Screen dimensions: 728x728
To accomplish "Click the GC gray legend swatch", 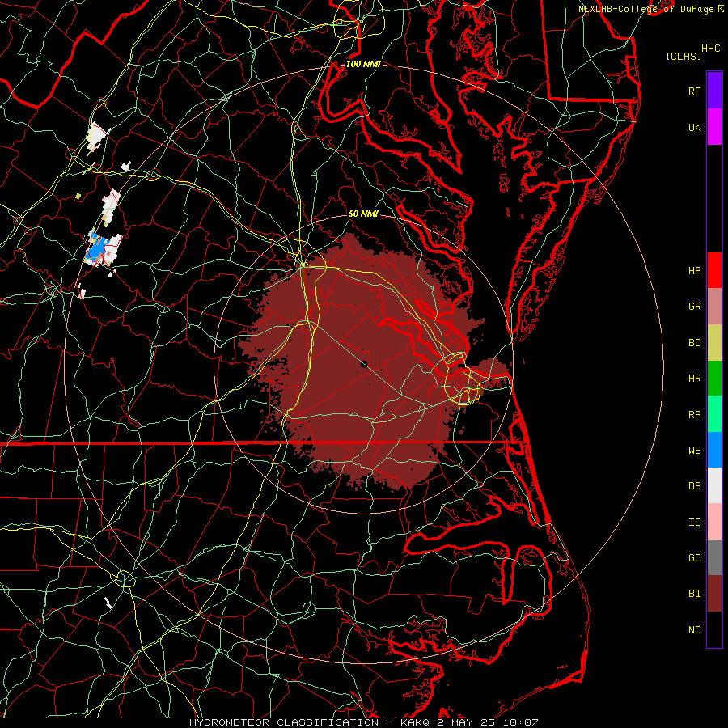I will [x=714, y=557].
